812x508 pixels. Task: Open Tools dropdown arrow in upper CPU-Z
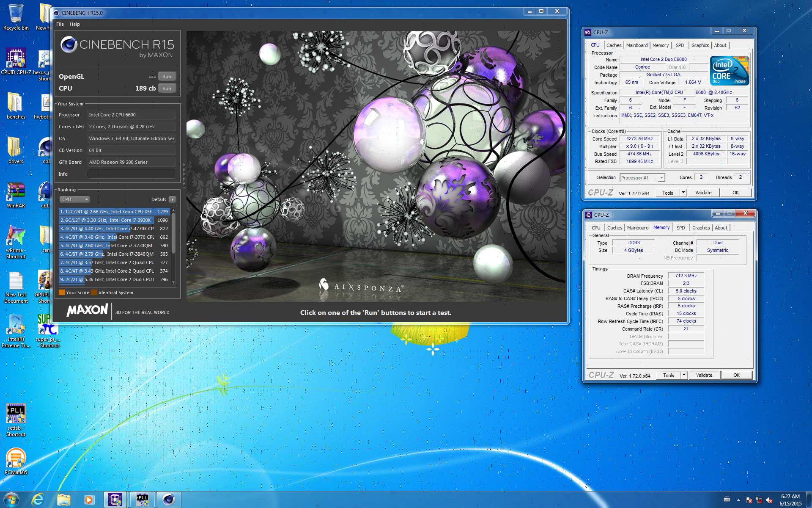click(x=683, y=193)
